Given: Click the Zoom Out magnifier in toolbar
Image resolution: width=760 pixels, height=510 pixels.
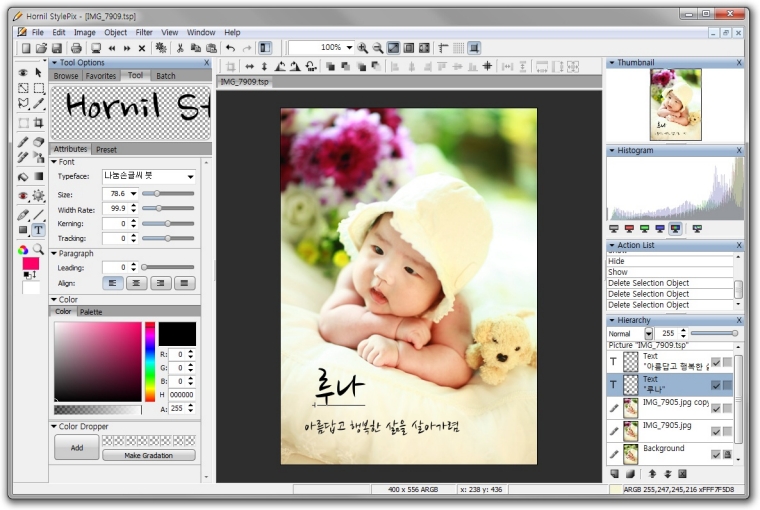Looking at the screenshot, I should coord(378,48).
